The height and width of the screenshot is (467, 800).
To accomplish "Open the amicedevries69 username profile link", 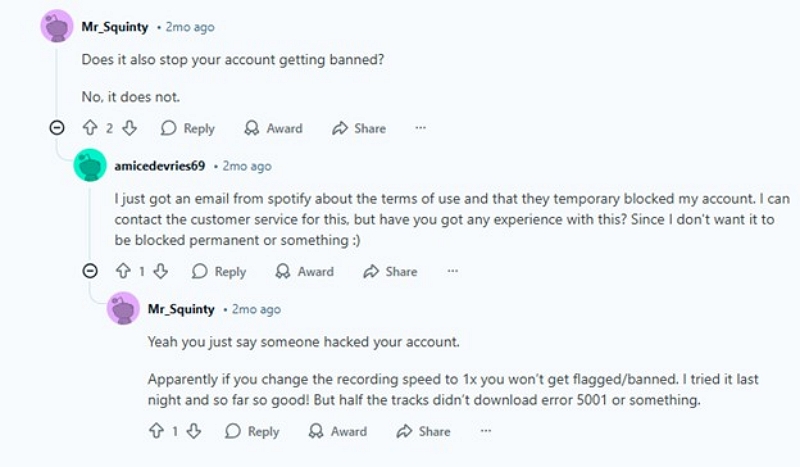I will 160,165.
